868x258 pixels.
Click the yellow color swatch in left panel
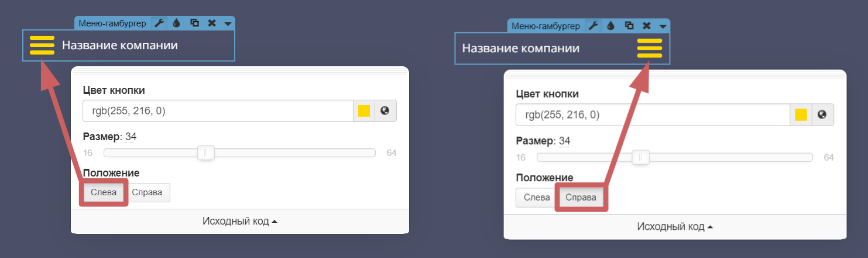(363, 111)
